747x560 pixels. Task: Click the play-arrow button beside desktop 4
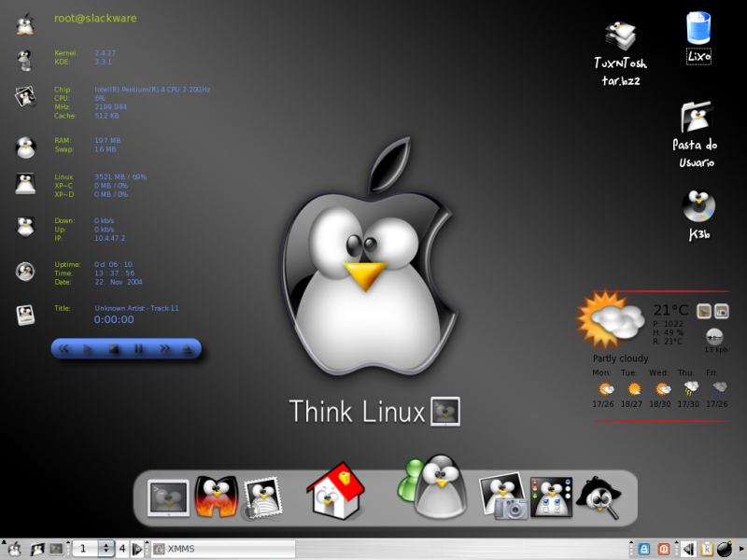point(137,549)
